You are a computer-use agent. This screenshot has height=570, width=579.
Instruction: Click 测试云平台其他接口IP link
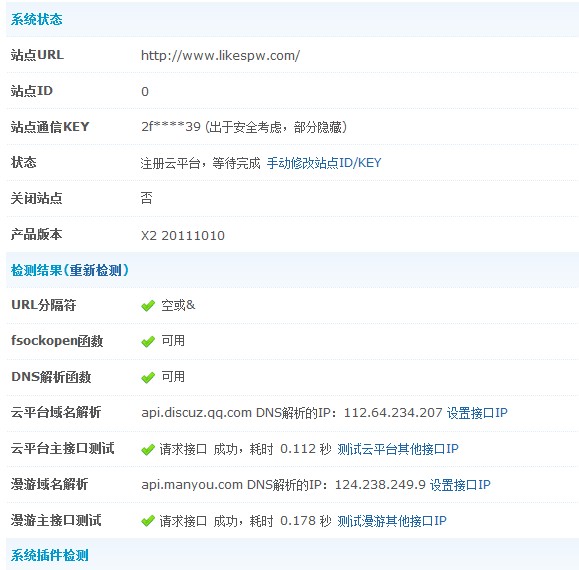(398, 449)
